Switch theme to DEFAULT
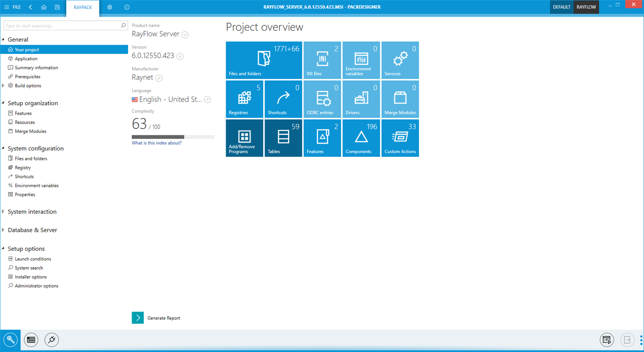 pos(562,7)
